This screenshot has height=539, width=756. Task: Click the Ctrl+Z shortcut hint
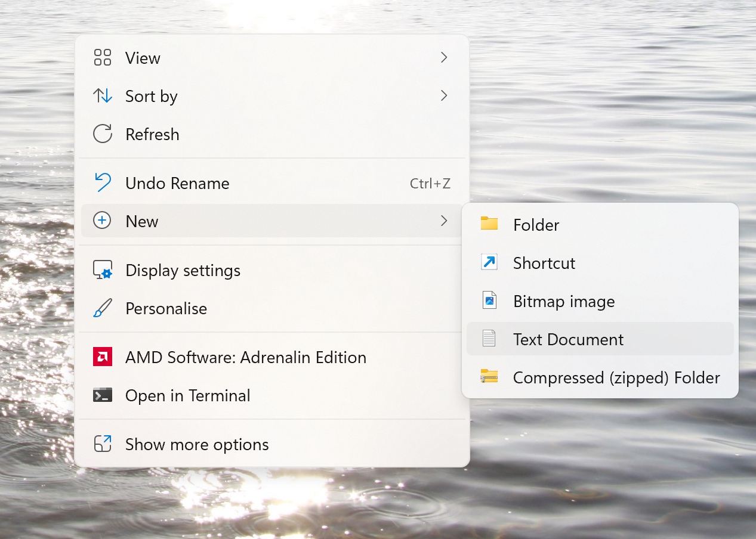click(x=430, y=184)
